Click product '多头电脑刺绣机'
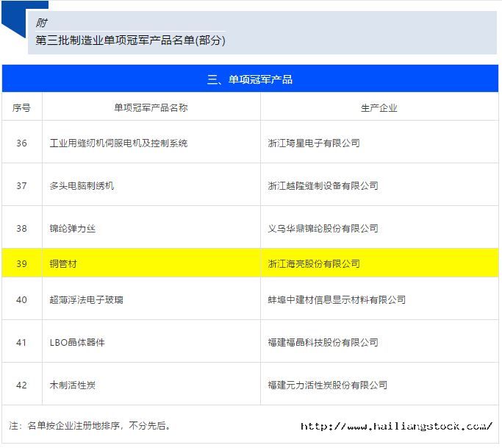502x448 pixels. 82,185
